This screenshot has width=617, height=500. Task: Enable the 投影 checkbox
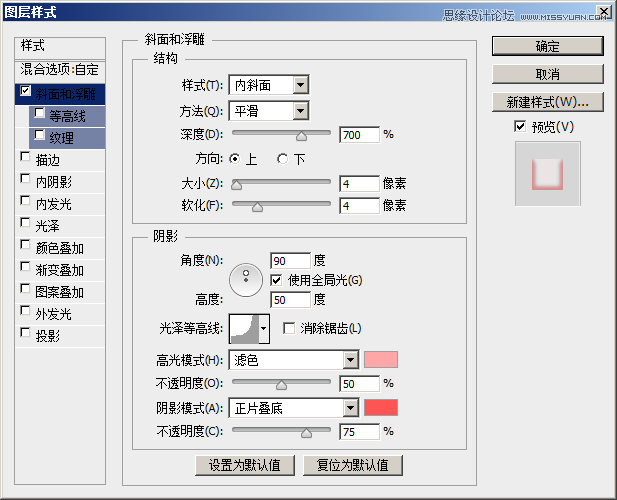25,333
